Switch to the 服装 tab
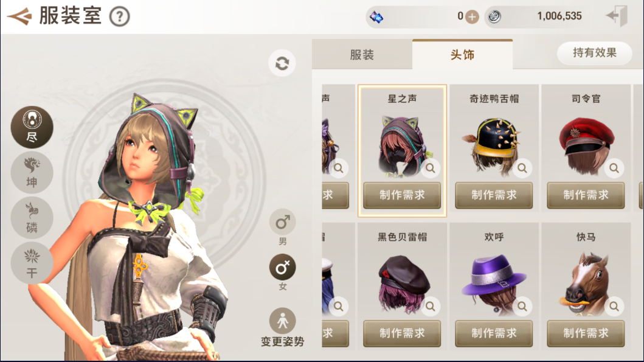The width and height of the screenshot is (644, 362). pos(362,55)
